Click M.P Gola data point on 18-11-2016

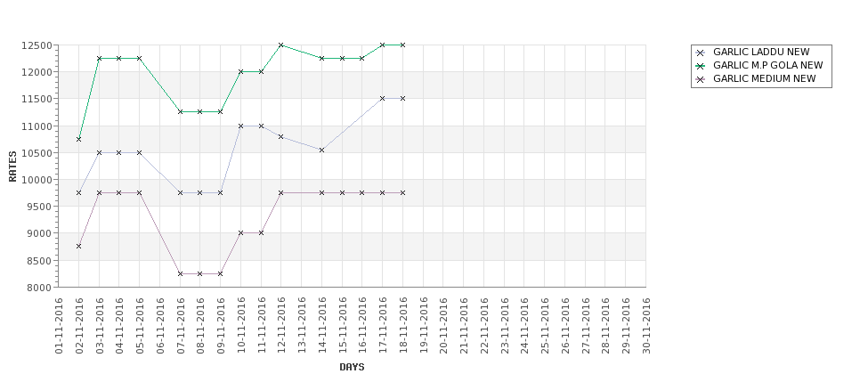point(402,45)
